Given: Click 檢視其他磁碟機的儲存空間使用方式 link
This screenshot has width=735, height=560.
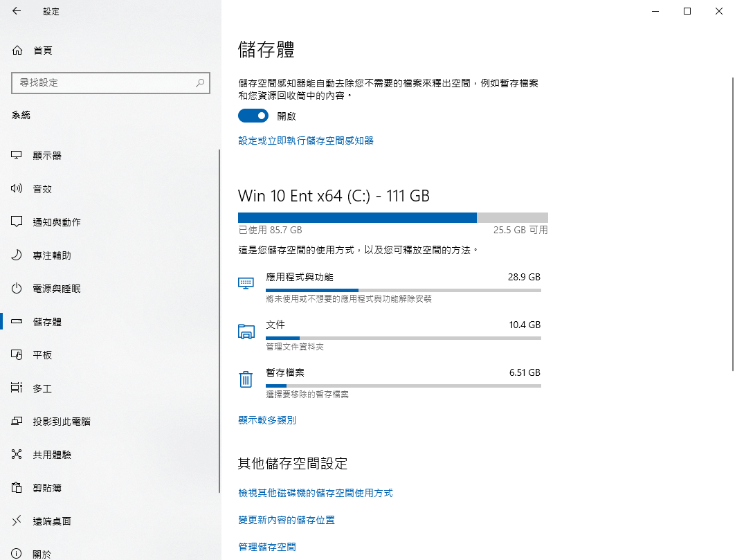Looking at the screenshot, I should pyautogui.click(x=316, y=493).
